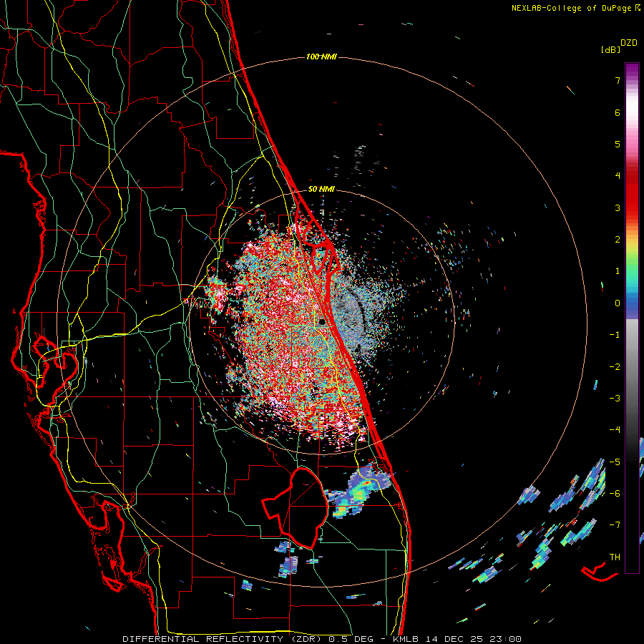Click the 0 value on the color scale
This screenshot has height=644, width=644.
point(618,303)
